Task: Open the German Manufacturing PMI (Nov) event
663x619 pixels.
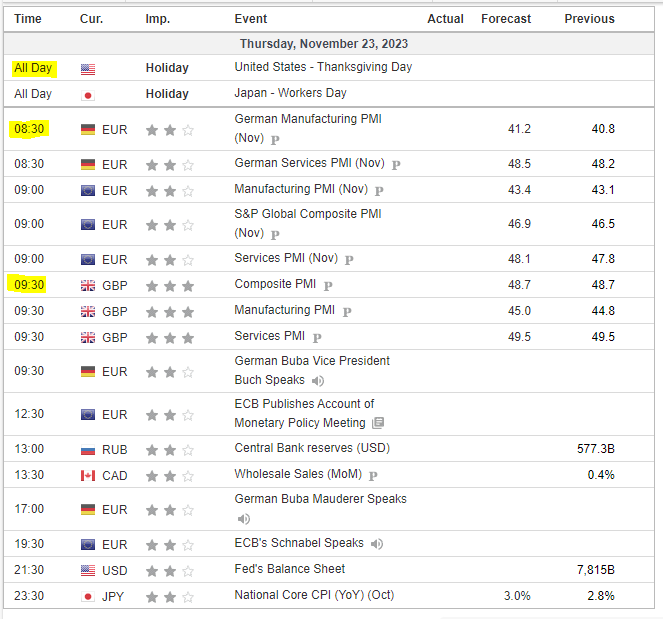Action: pos(308,128)
